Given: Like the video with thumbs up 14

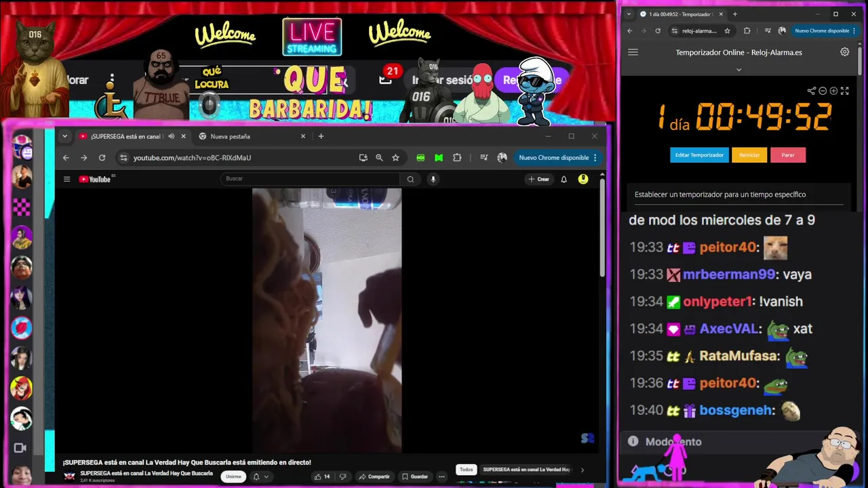Looking at the screenshot, I should [x=322, y=476].
